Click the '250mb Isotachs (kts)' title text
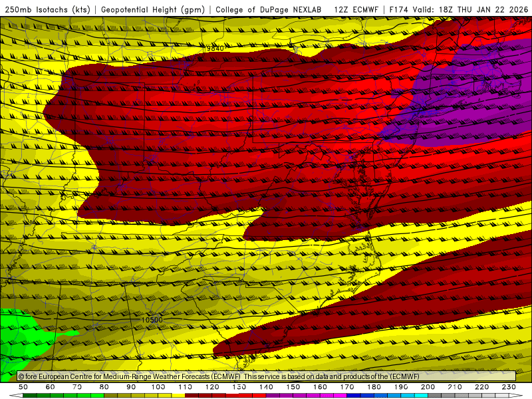532x399 pixels. (48, 10)
